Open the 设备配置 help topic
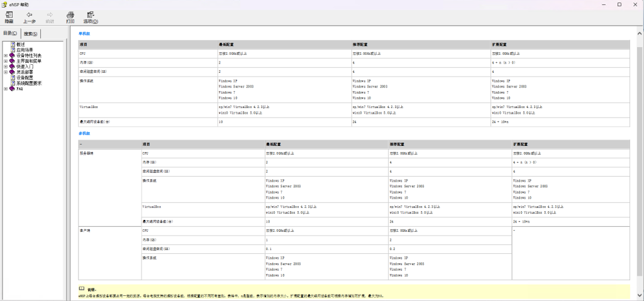Image resolution: width=644 pixels, height=301 pixels. click(25, 78)
